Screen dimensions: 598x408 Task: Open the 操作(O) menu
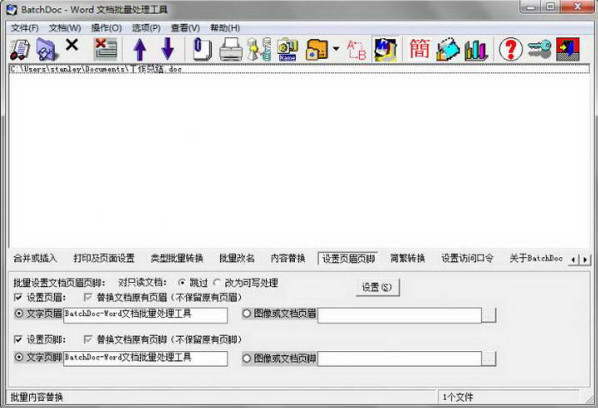[106, 28]
